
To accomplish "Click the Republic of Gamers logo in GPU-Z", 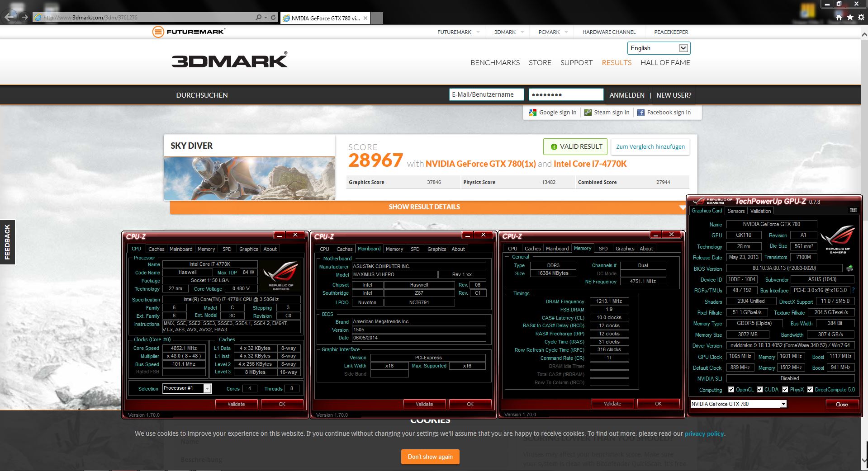I will (838, 240).
